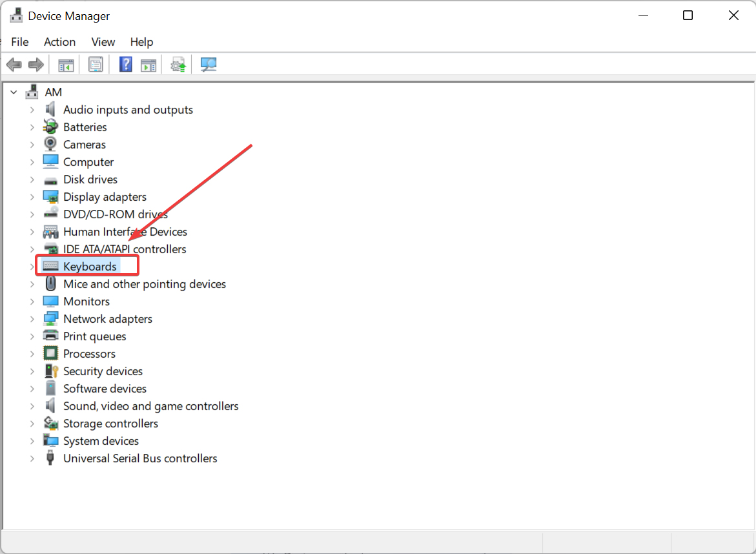Click the Universal Serial Bus controllers plug icon
Screen dimensions: 756x554
[x=50, y=458]
